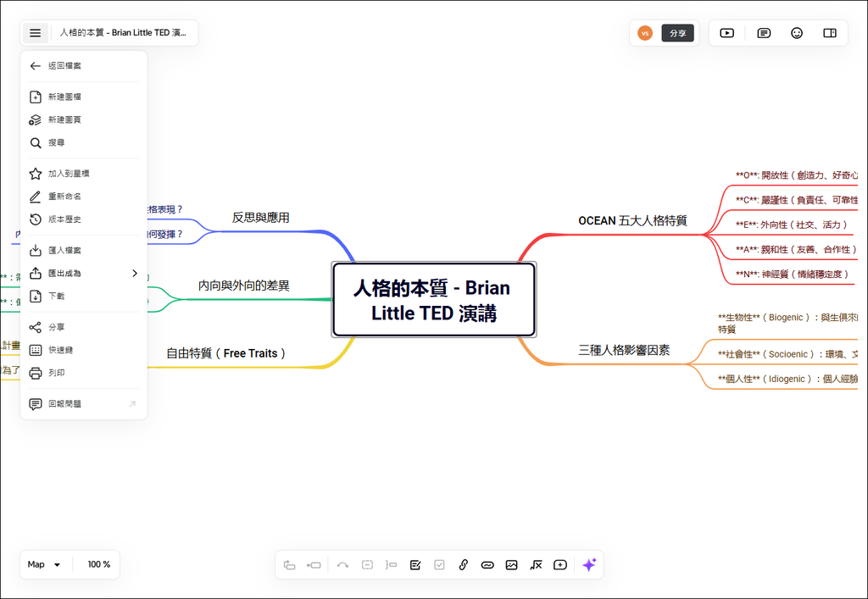
Task: Select the **N**: 神經質 subtopic
Action: pos(792,274)
